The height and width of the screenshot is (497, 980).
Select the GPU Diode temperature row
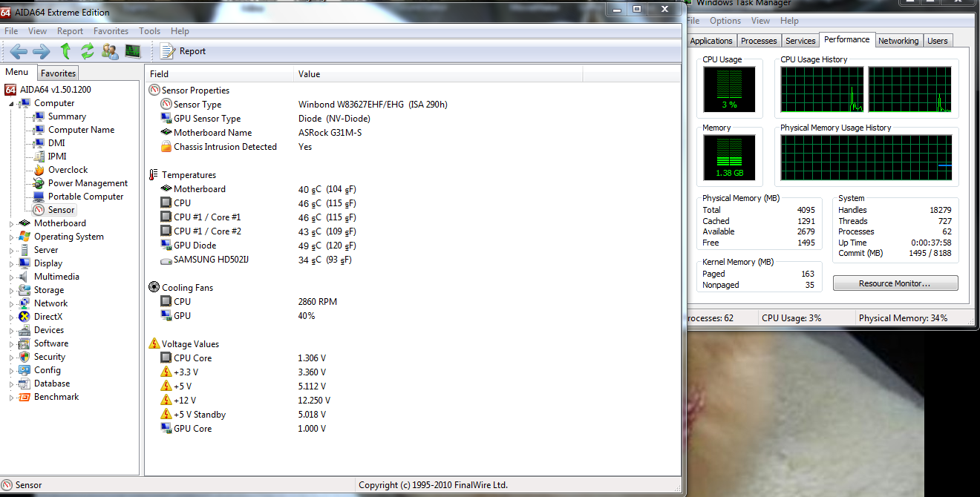point(413,246)
